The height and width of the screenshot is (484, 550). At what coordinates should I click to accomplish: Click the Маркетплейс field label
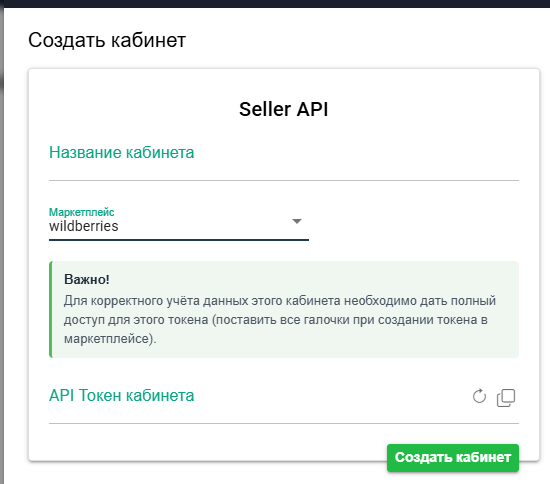[x=81, y=212]
